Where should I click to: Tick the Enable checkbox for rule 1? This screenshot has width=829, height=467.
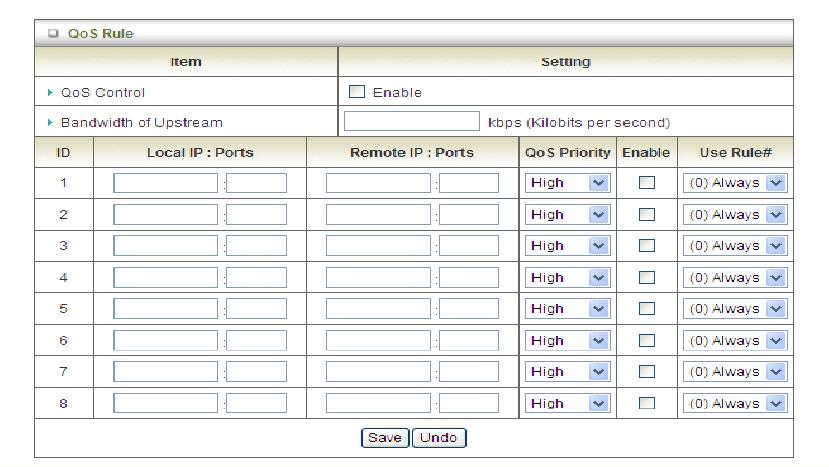647,183
